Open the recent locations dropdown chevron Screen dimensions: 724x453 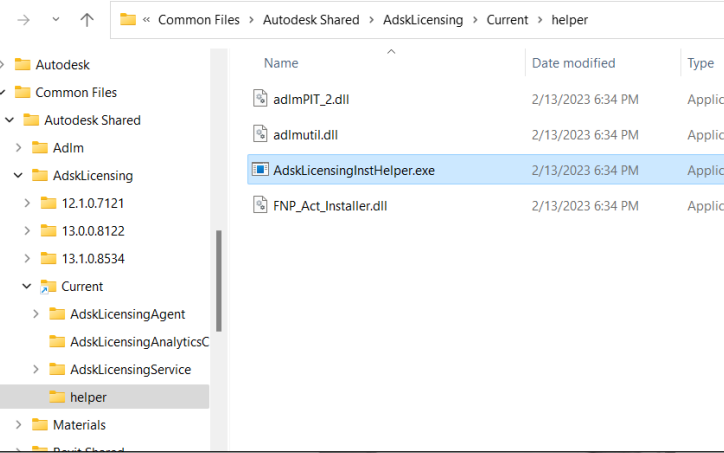55,19
